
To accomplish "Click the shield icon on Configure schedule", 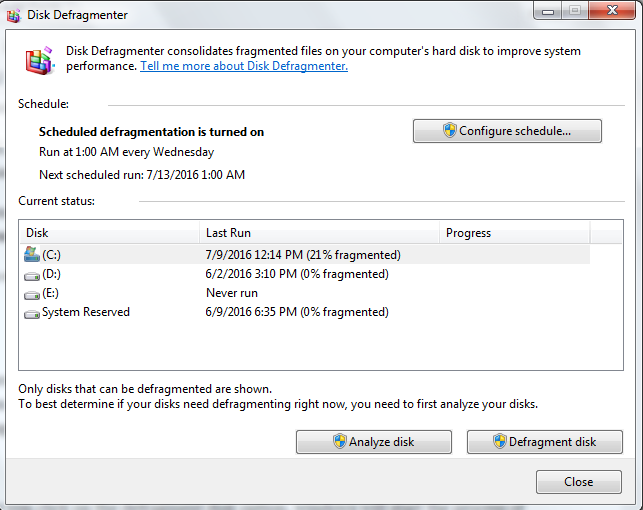I will tap(450, 131).
